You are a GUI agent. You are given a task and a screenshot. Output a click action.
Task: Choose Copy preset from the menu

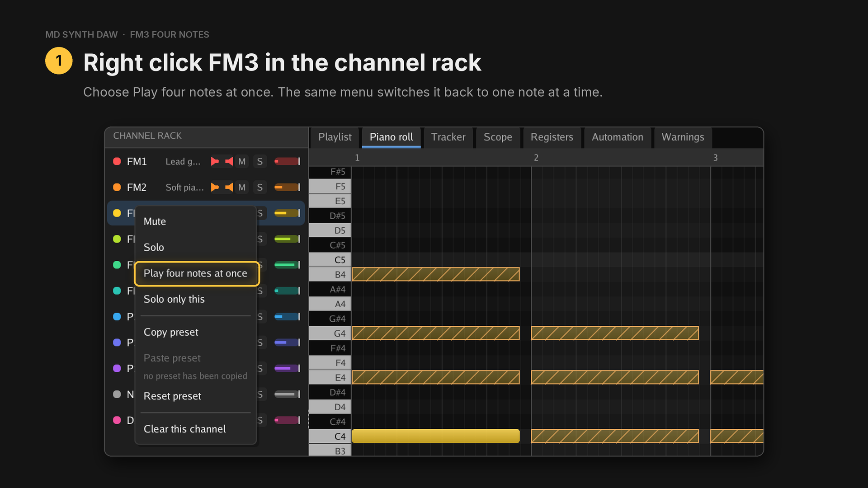point(196,332)
